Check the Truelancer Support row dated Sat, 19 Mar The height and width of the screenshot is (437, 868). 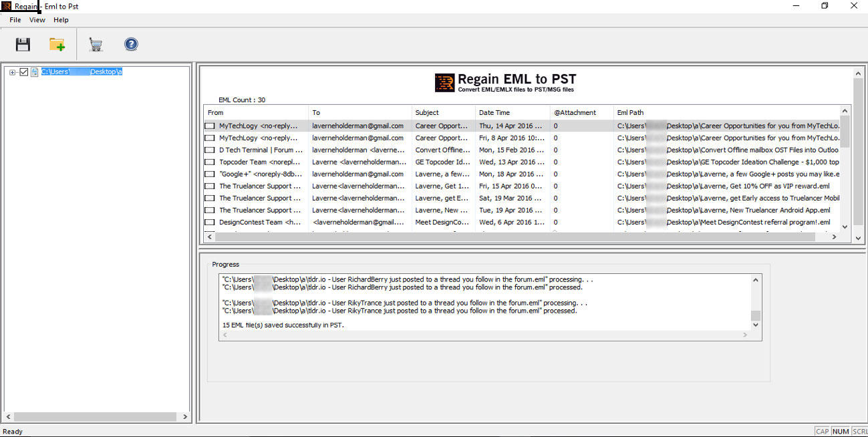(x=210, y=198)
